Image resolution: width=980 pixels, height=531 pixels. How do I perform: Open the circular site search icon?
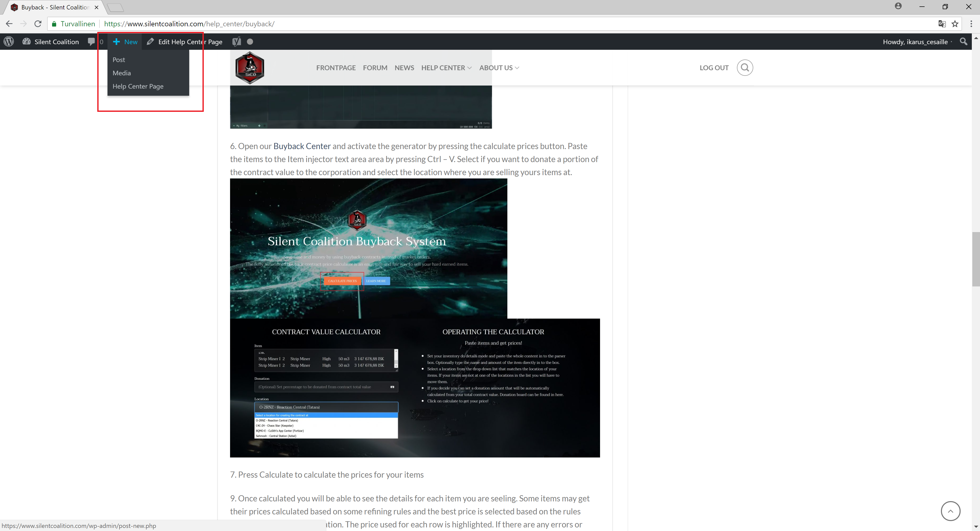point(745,68)
